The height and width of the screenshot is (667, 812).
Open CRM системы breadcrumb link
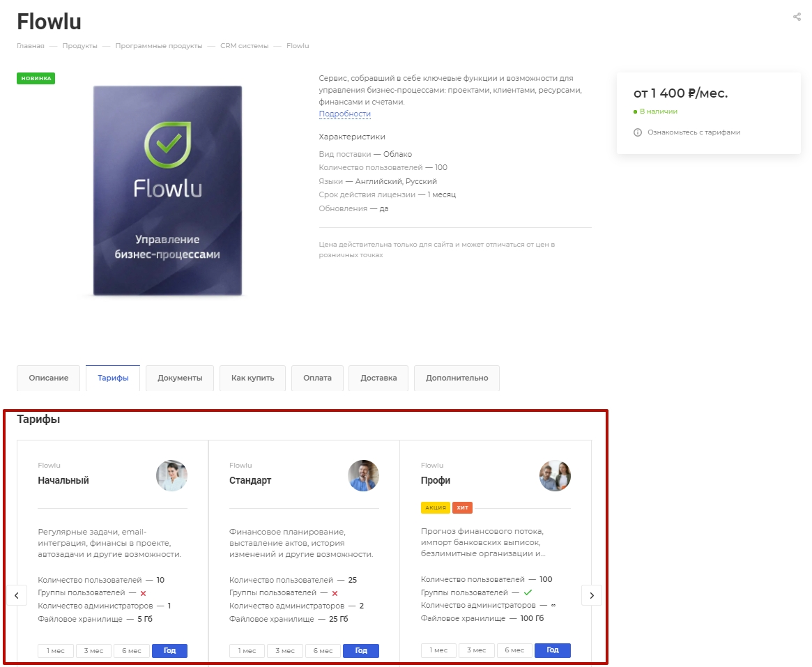245,46
